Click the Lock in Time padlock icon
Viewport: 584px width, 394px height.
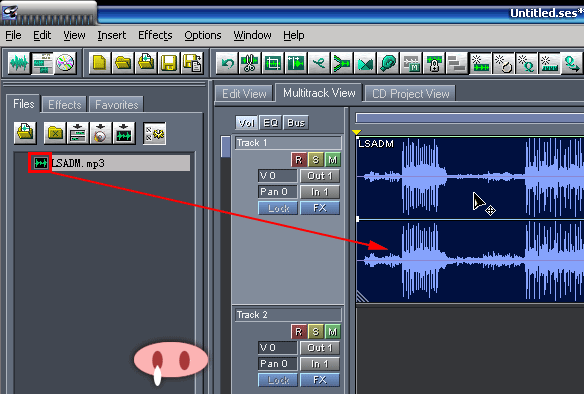click(434, 63)
